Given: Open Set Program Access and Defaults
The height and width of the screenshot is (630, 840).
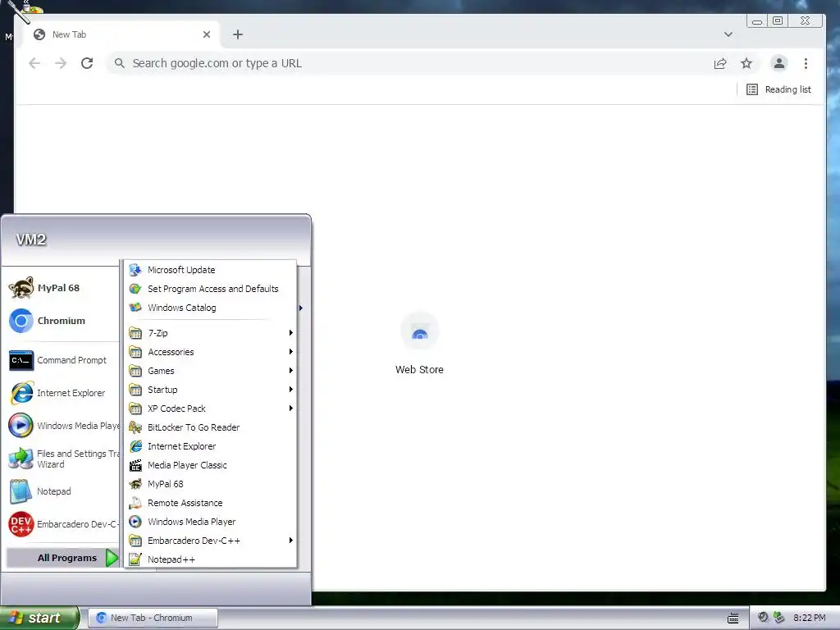Looking at the screenshot, I should point(210,289).
